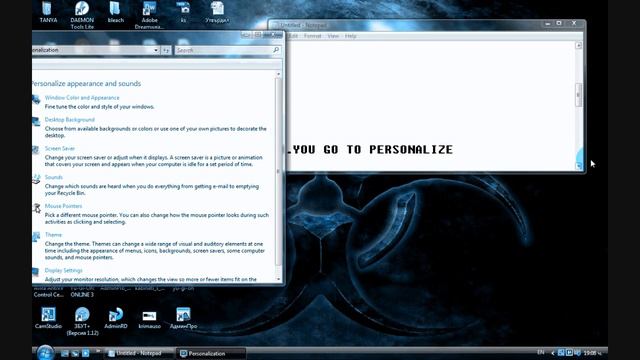Click Notepad's vertical scrollbar up arrow
This screenshot has width=640, height=360.
(x=578, y=45)
